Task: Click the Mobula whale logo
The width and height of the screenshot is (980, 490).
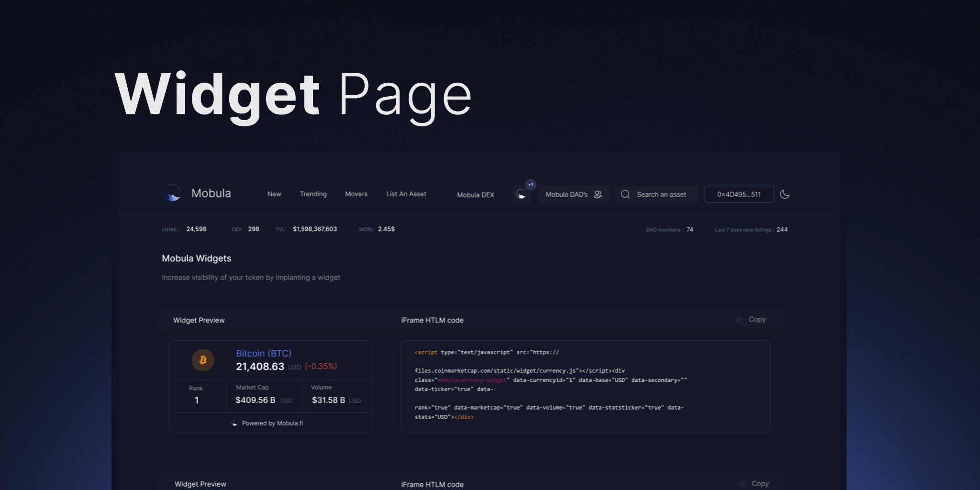Action: tap(173, 193)
